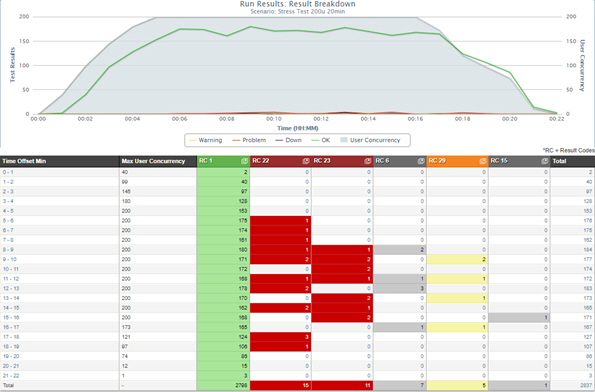Open the 17 - 18 time offset row link
Screen dimensions: 595x392
pyautogui.click(x=11, y=337)
